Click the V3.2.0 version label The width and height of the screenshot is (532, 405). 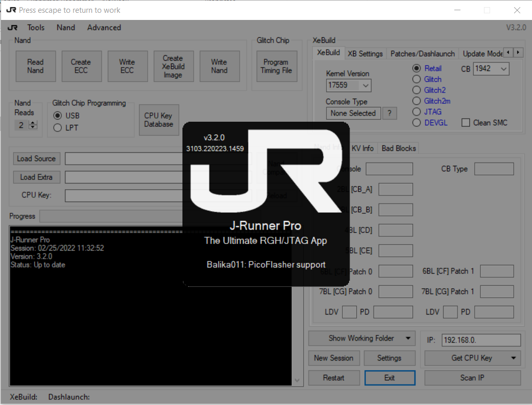(516, 28)
